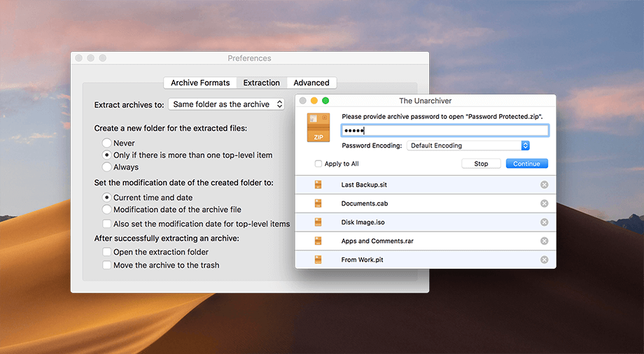Select the Never radio button

[x=107, y=143]
